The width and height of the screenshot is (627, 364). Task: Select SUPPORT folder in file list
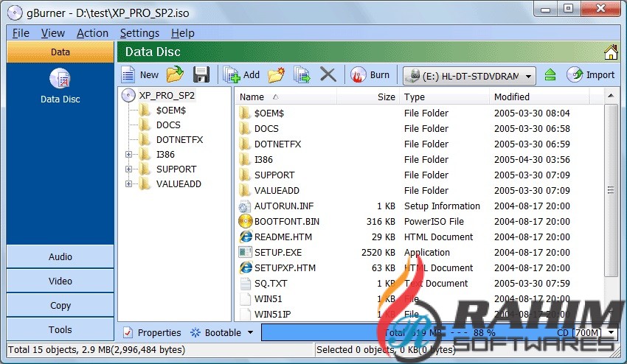click(420, 175)
